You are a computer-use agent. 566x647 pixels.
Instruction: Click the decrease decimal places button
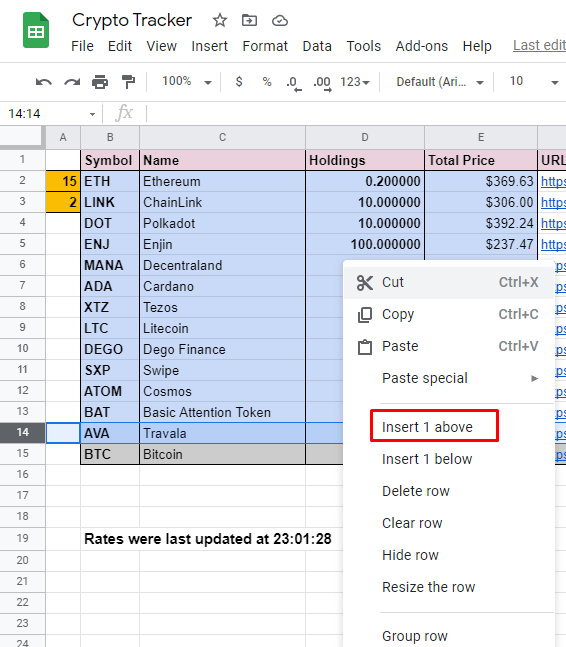click(294, 83)
